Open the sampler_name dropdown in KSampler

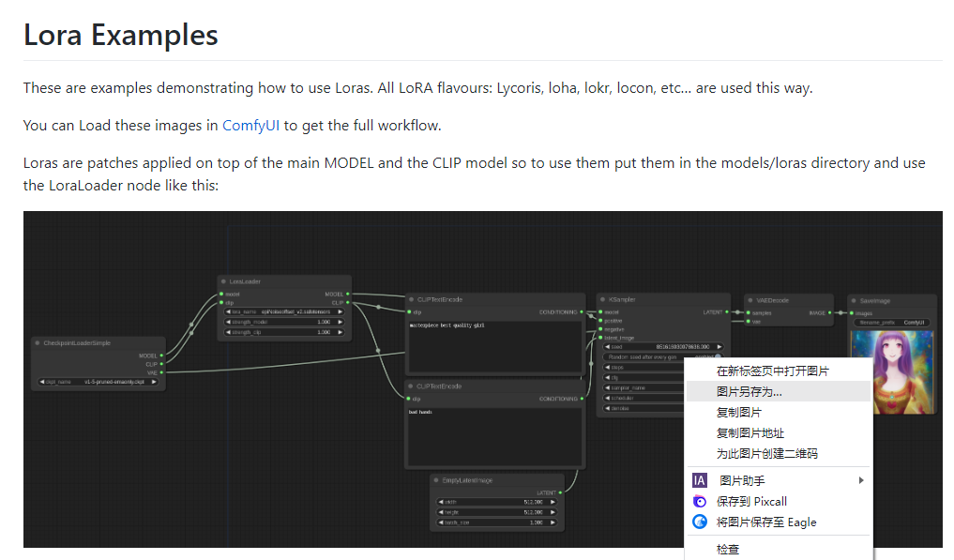[x=644, y=387]
